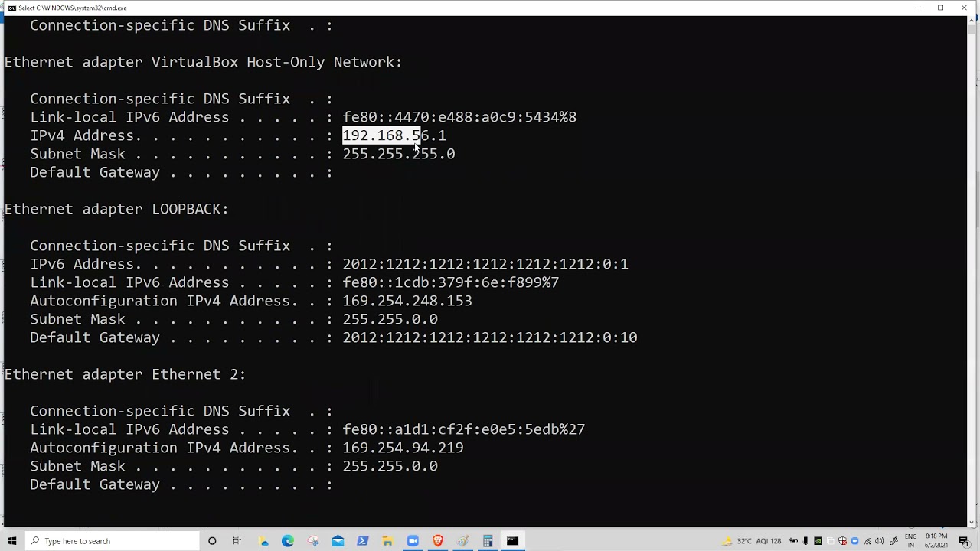Click the window title 'Select C:\WINDOWS\system32\cmd.exe'

point(73,8)
